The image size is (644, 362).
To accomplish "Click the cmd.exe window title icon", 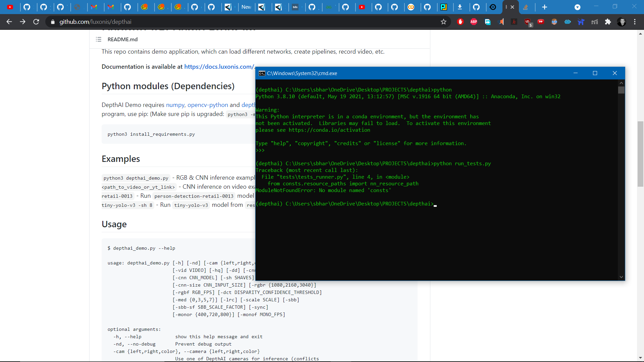I will (262, 73).
